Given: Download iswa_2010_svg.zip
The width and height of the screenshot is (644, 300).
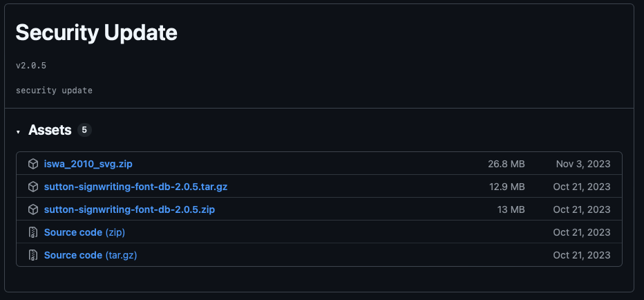Looking at the screenshot, I should point(88,164).
